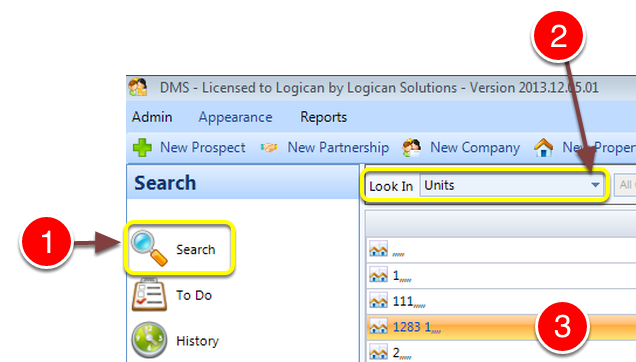Click the unit icon in row 1283 1
This screenshot has width=636, height=362.
(x=378, y=327)
